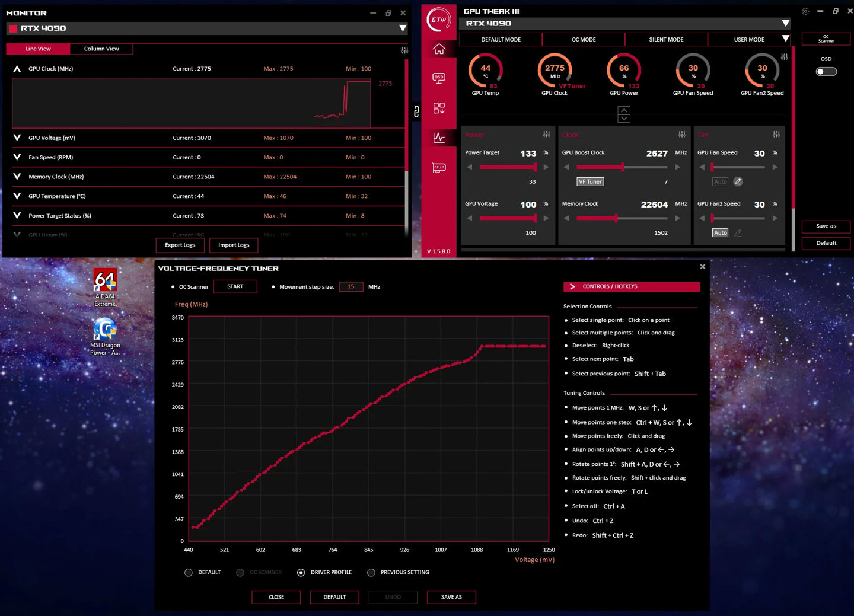Expand the Power Target Status row

17,216
